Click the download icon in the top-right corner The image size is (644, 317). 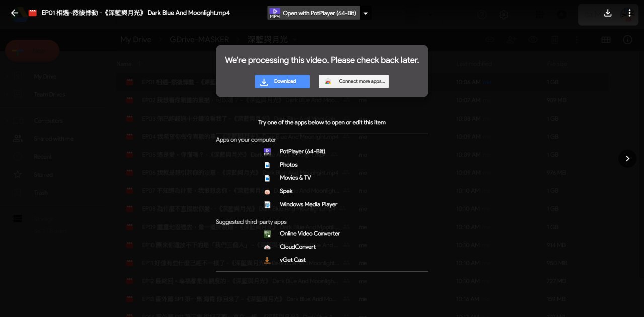point(608,13)
